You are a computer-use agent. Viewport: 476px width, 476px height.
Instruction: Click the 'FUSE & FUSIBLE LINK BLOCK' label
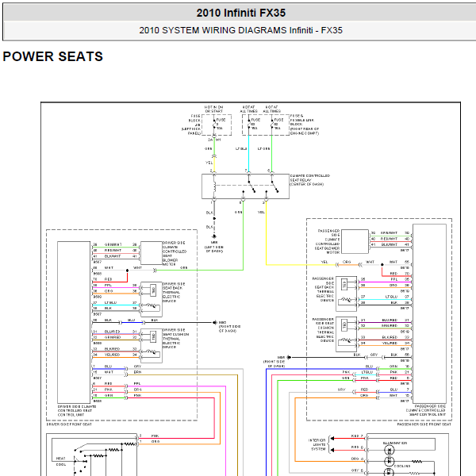click(x=305, y=125)
